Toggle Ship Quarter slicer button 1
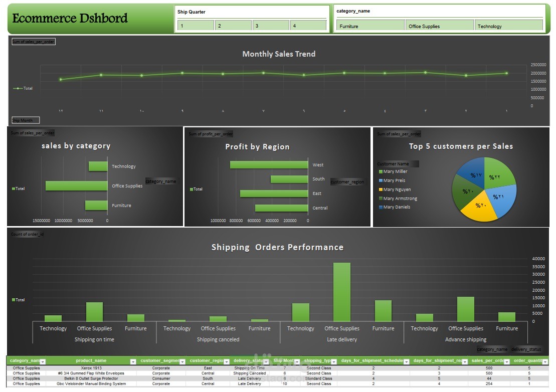The width and height of the screenshot is (556, 392). pyautogui.click(x=195, y=24)
